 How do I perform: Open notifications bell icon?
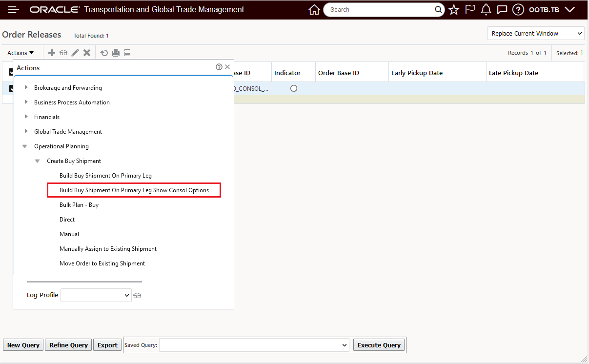[486, 10]
